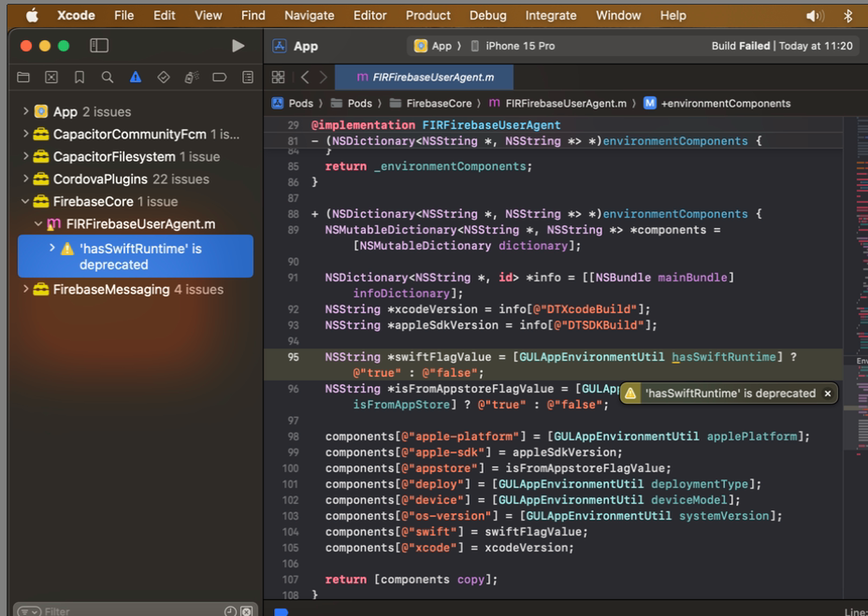
Task: Toggle the navigator sidebar
Action: [x=99, y=46]
